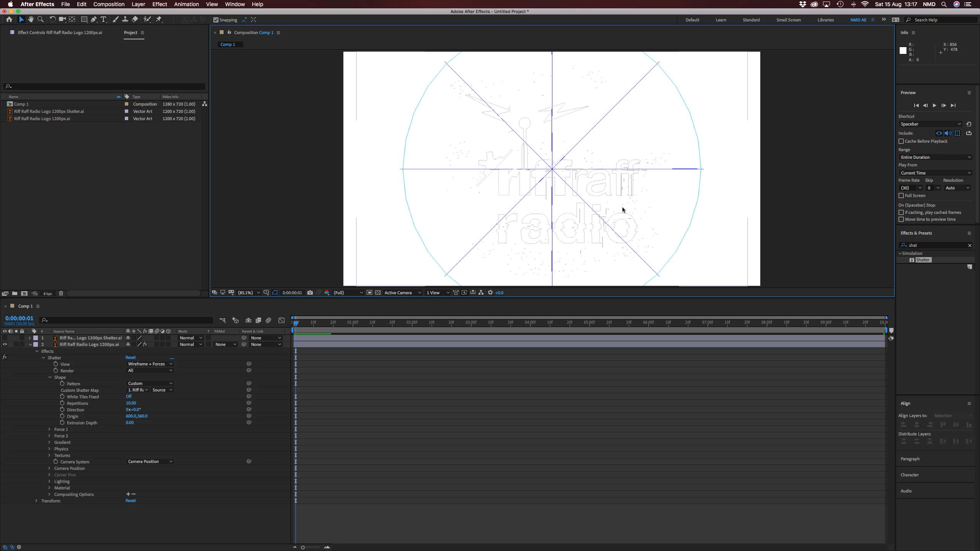The height and width of the screenshot is (551, 980).
Task: Select the Pen tool in toolbar
Action: (x=94, y=20)
